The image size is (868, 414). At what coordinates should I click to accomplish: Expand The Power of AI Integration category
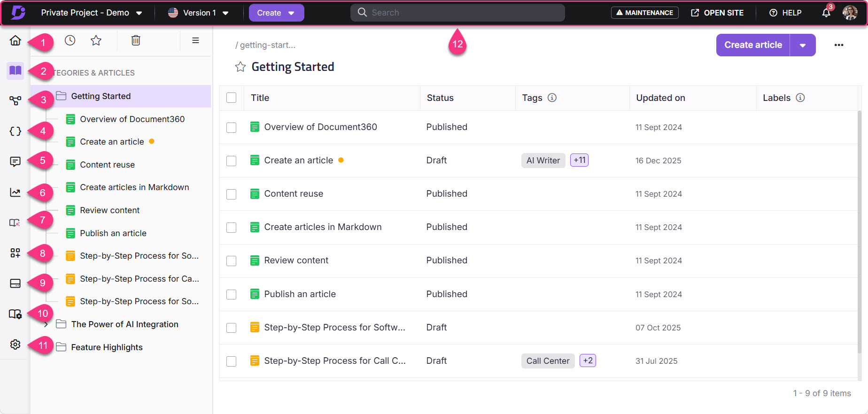coord(46,324)
